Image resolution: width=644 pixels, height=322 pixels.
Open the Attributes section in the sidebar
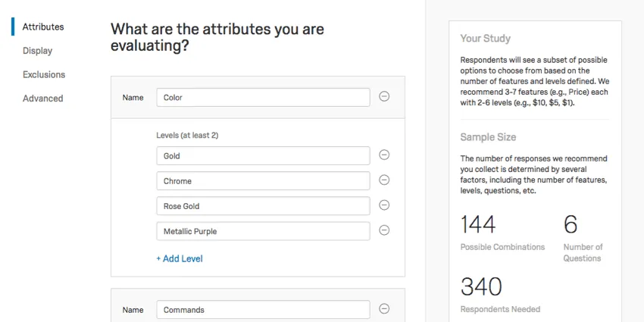(42, 27)
